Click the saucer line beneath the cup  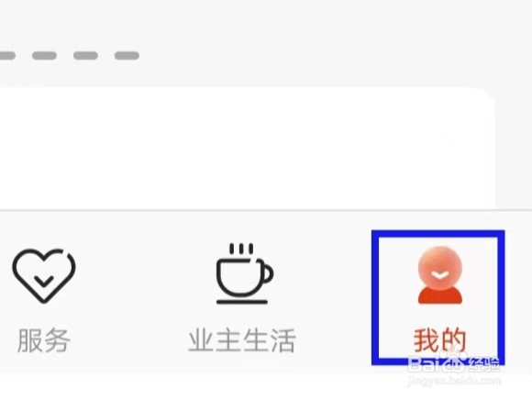point(242,302)
